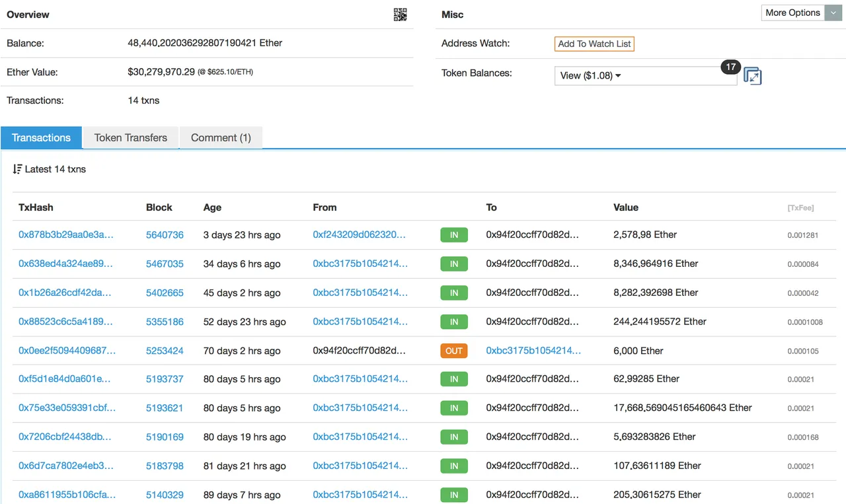Click the Age column header
This screenshot has height=504, width=846.
click(212, 207)
